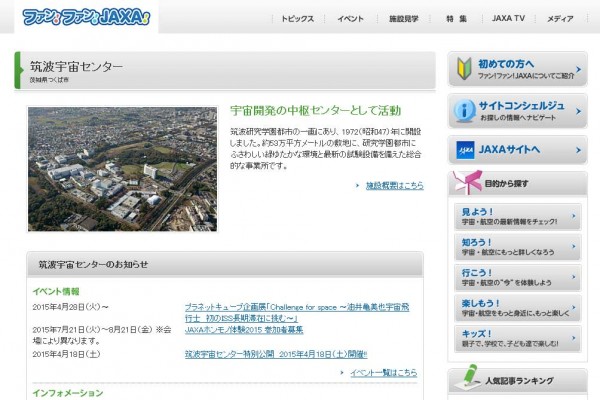This screenshot has width=600, height=400.
Task: Click the 筑波宇宙センターのお知らせ panel header
Action: click(225, 264)
